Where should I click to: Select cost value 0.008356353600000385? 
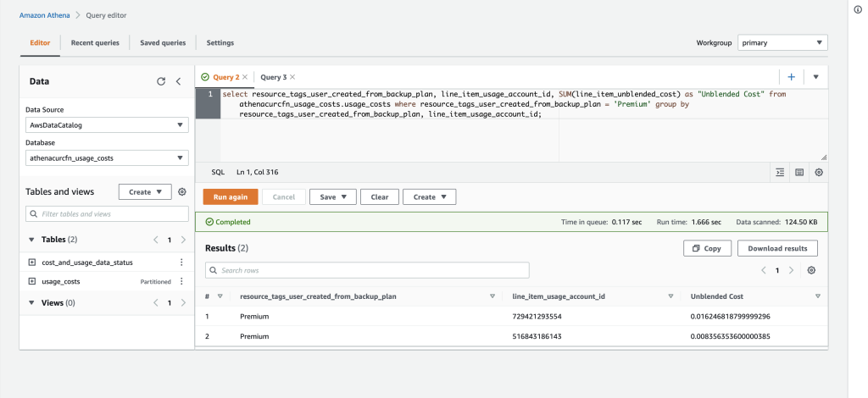click(731, 336)
